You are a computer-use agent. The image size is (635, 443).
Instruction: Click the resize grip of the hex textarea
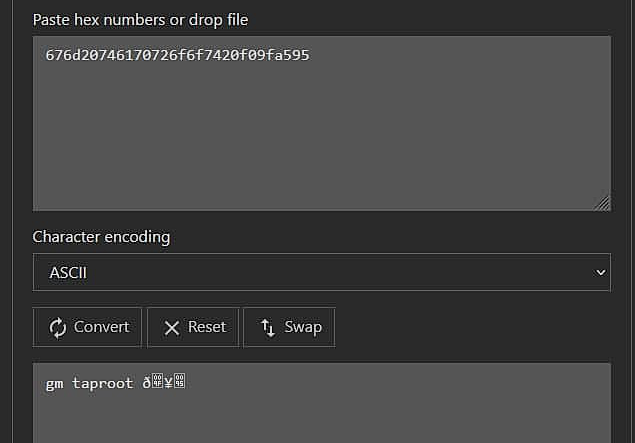click(x=603, y=203)
